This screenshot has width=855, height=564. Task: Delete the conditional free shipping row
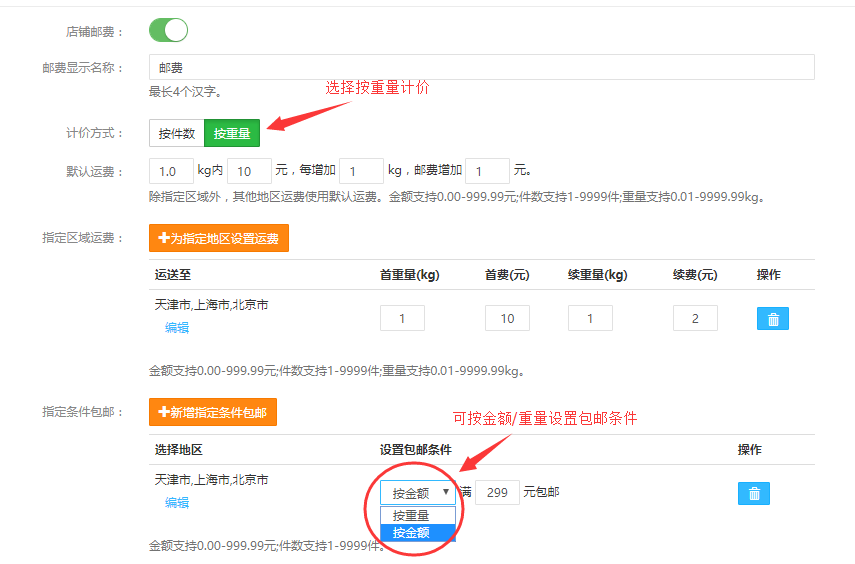(x=754, y=493)
